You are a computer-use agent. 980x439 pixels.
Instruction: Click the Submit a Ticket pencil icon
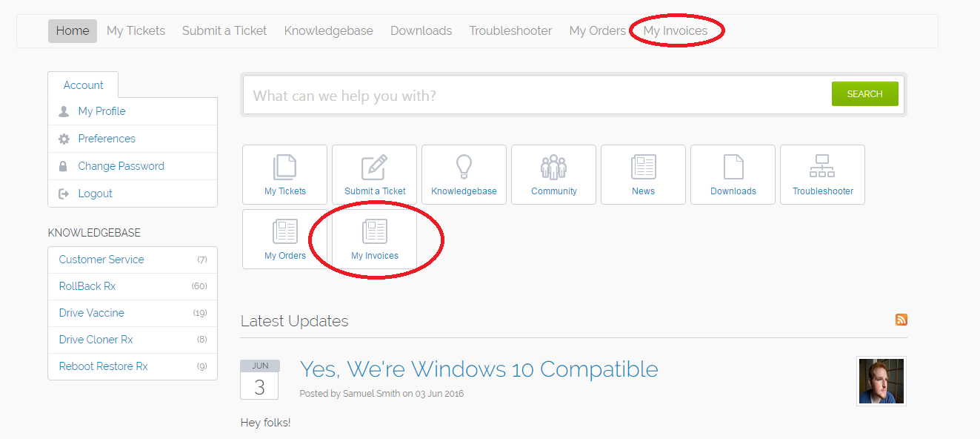374,168
